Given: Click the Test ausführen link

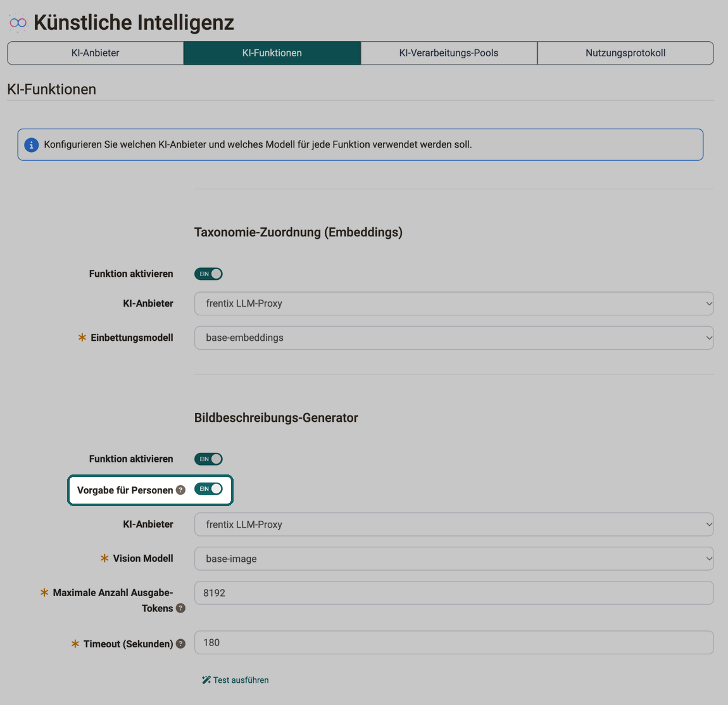Looking at the screenshot, I should tap(235, 680).
